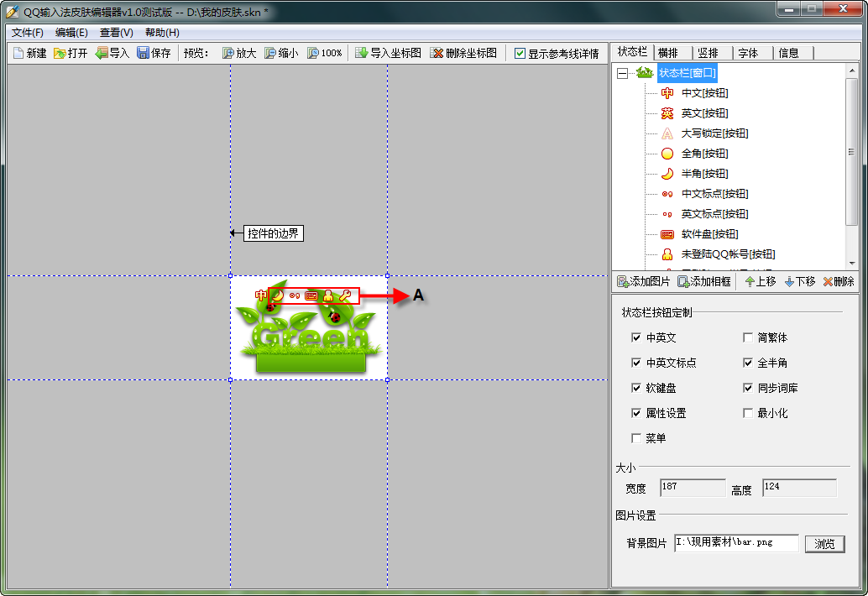The image size is (868, 596).
Task: Enable the 最小化 checkbox
Action: click(x=748, y=413)
